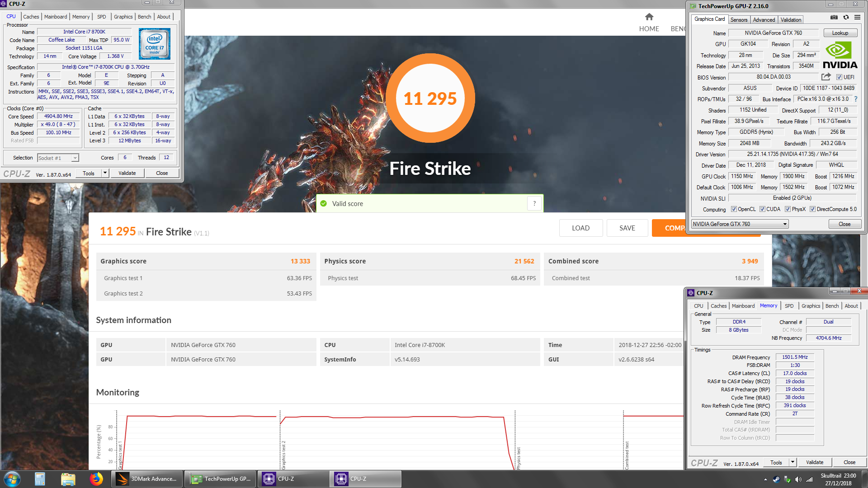Click the NVIDIA logo in GPU-Z

point(840,55)
